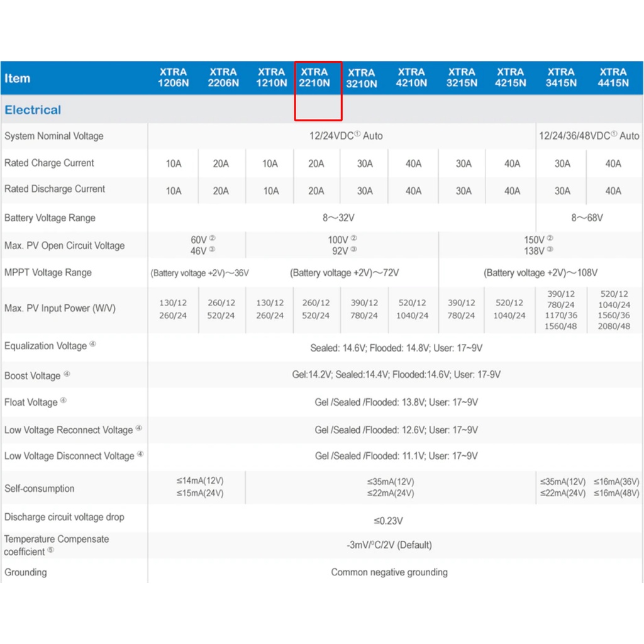
Task: Click Rated Discharge Current value for XTRA 3415N
Action: coord(562,191)
